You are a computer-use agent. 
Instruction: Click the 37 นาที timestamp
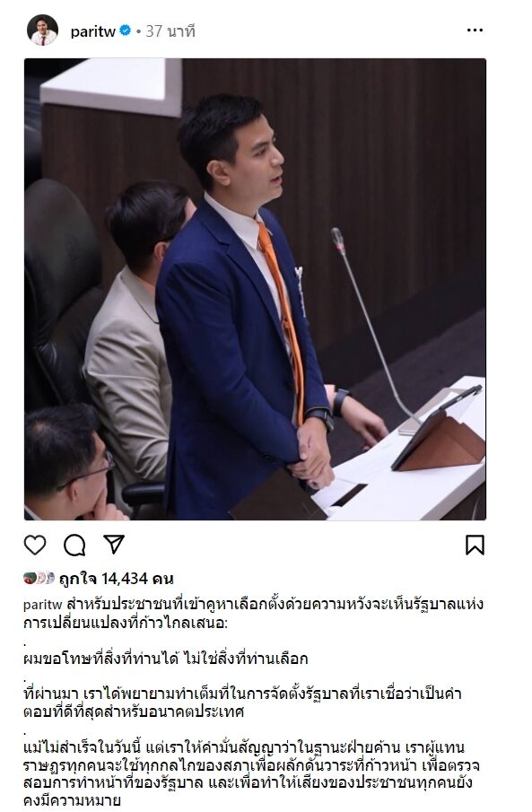[170, 31]
